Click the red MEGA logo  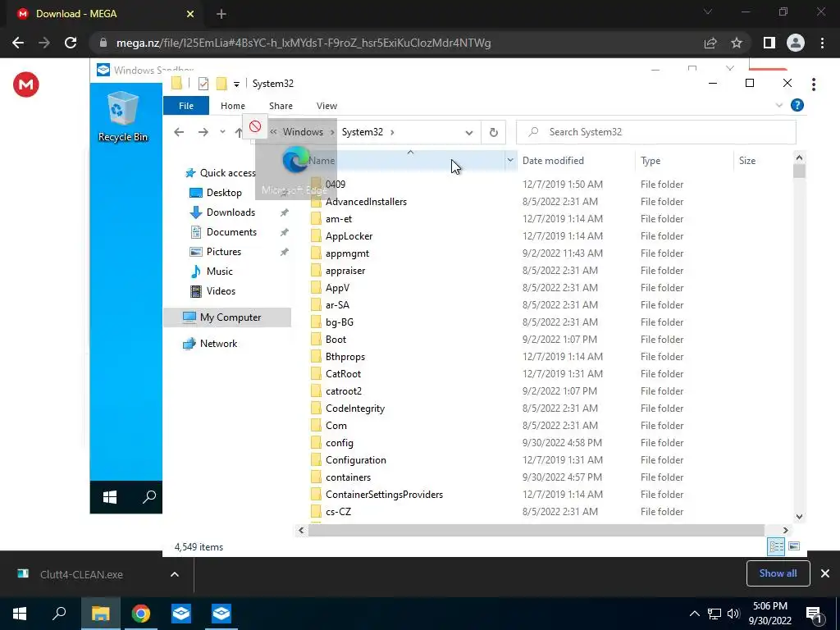click(25, 84)
